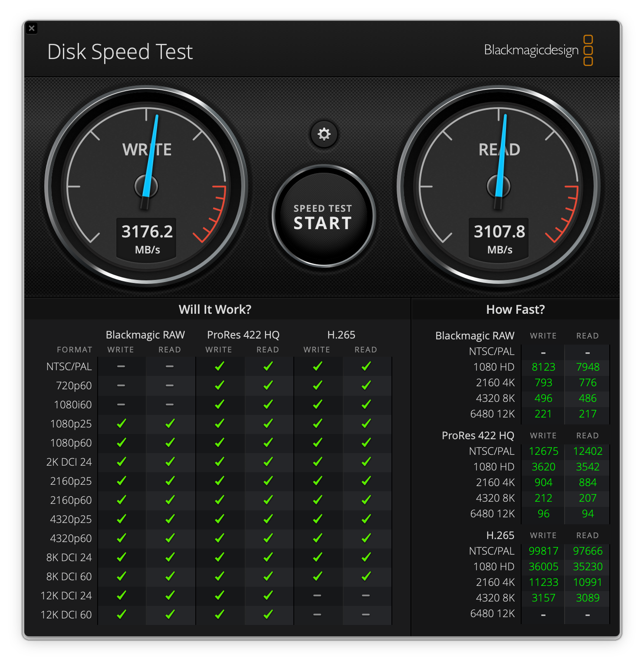This screenshot has width=644, height=664.
Task: Click the dash for Blackmagic RAW NTSC/PAL write
Action: point(121,366)
